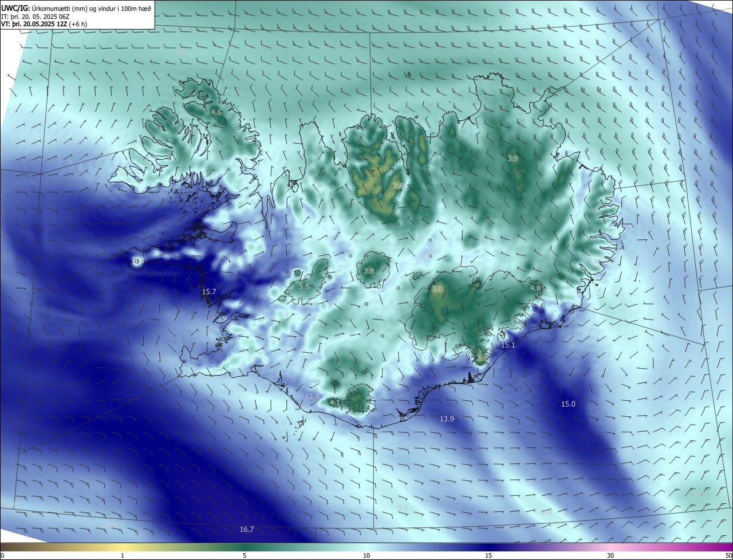
Task: Click the precipitation color scale bar
Action: 366,547
